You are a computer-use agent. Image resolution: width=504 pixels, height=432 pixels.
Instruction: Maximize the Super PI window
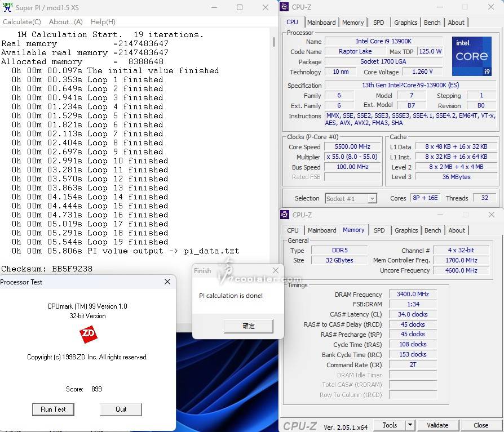[x=240, y=7]
